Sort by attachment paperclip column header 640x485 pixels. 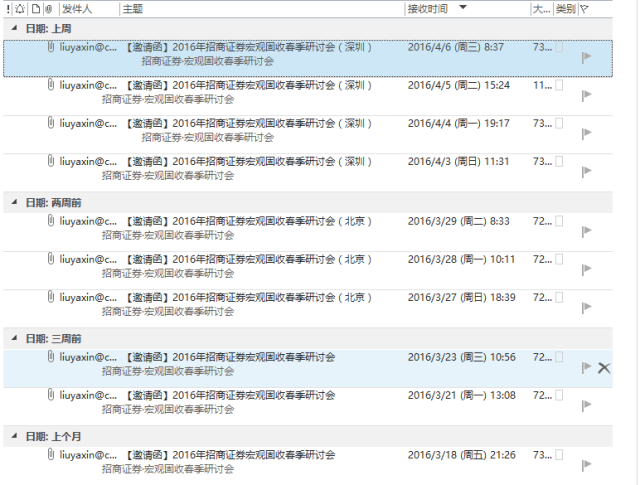pos(49,9)
